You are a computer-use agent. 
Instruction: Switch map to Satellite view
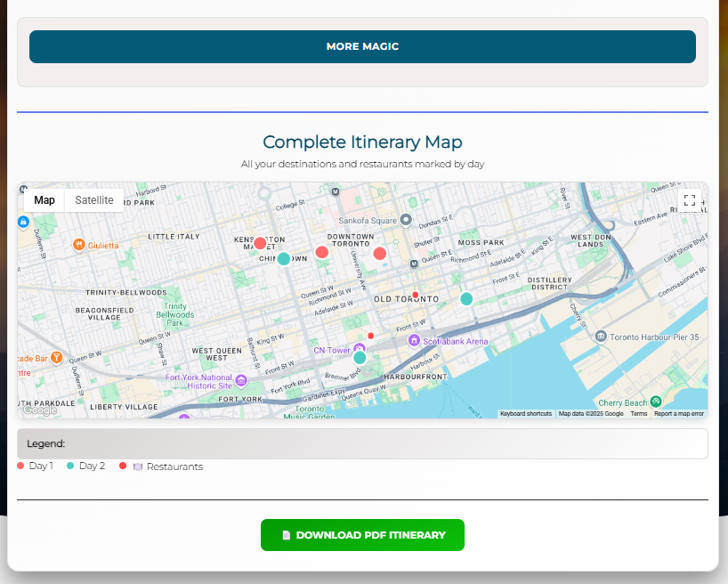pyautogui.click(x=94, y=200)
